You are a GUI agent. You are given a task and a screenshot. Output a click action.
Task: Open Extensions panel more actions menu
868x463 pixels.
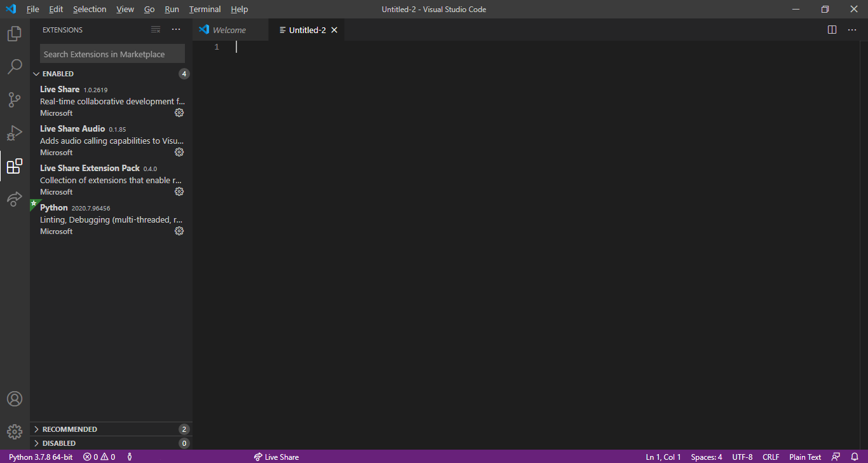click(x=176, y=30)
